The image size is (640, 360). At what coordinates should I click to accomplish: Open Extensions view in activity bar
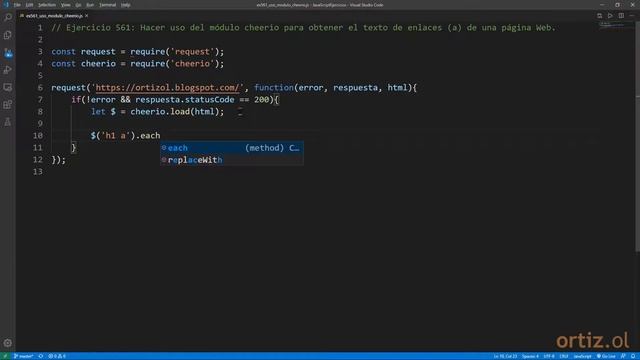click(8, 104)
